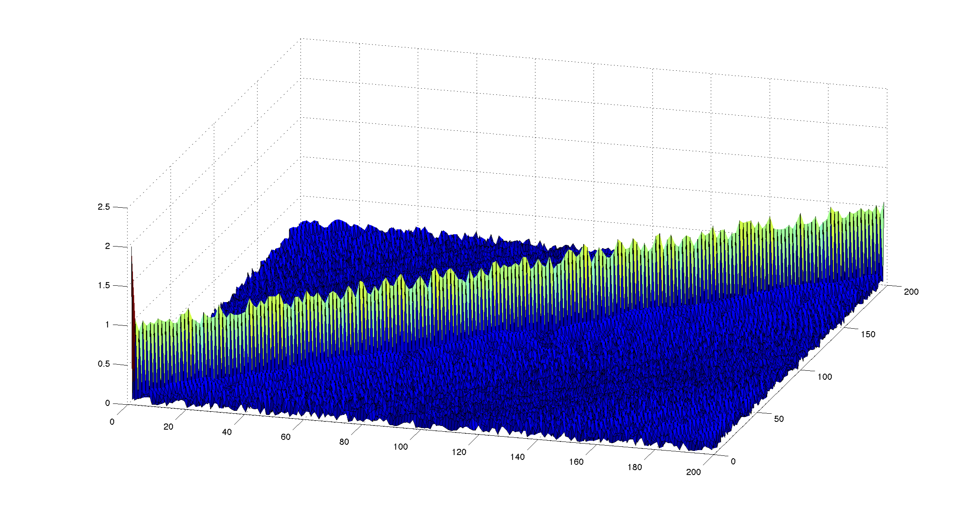The height and width of the screenshot is (511, 980).
Task: Click the 1 tick label on vertical axis
Action: (107, 325)
